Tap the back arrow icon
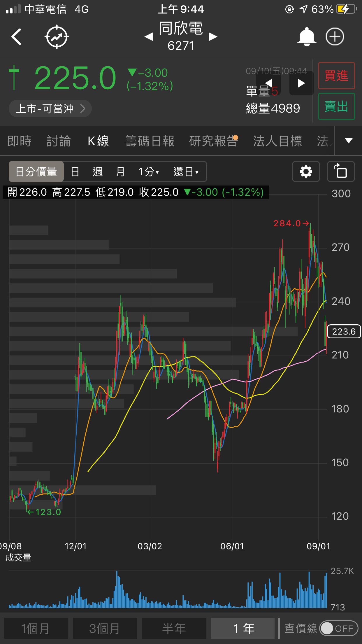This screenshot has height=644, width=362. pos(16,37)
